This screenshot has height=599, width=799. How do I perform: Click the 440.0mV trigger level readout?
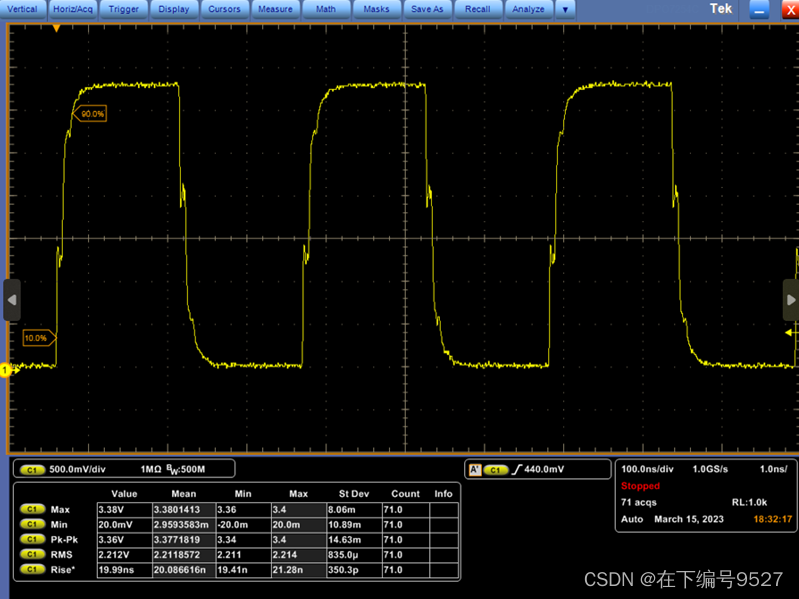[544, 469]
